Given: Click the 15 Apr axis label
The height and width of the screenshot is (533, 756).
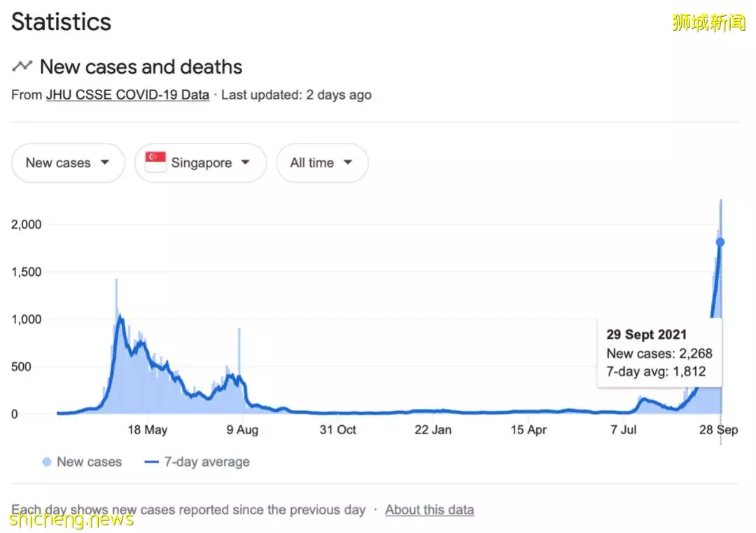Looking at the screenshot, I should tap(528, 430).
